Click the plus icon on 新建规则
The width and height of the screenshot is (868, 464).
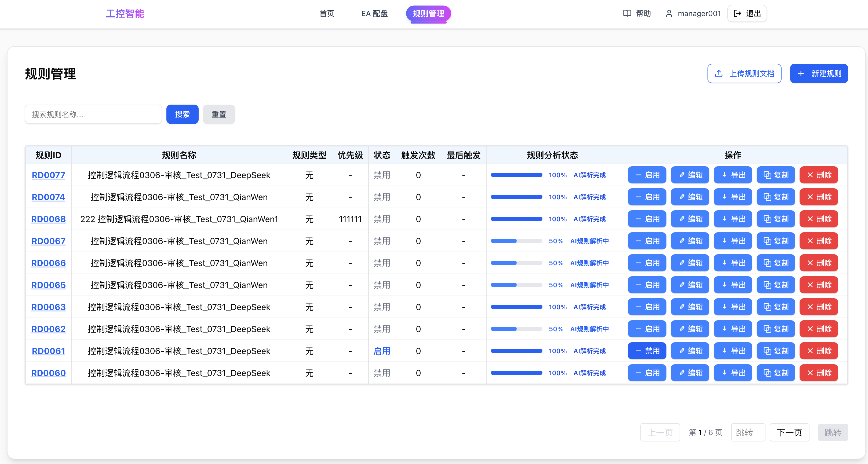click(x=801, y=73)
